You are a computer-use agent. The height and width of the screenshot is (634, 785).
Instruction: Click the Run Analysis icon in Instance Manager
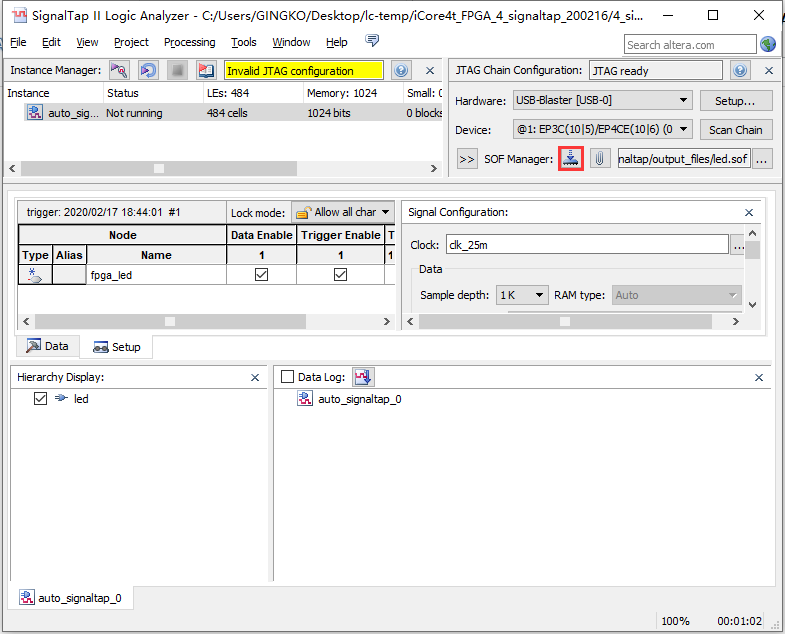119,71
